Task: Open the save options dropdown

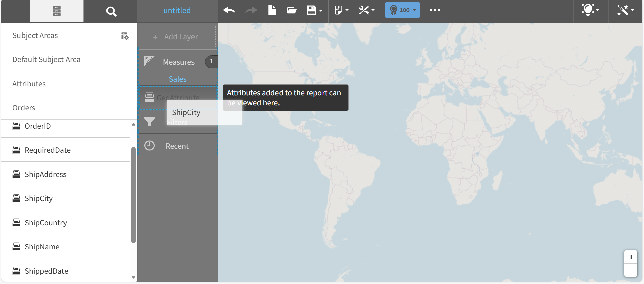Action: (x=314, y=10)
